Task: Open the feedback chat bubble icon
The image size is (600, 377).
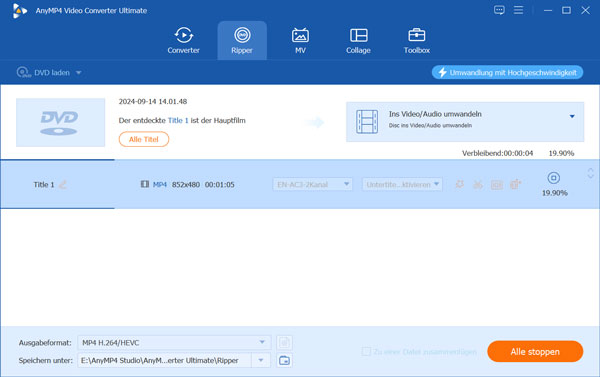Action: pyautogui.click(x=499, y=10)
